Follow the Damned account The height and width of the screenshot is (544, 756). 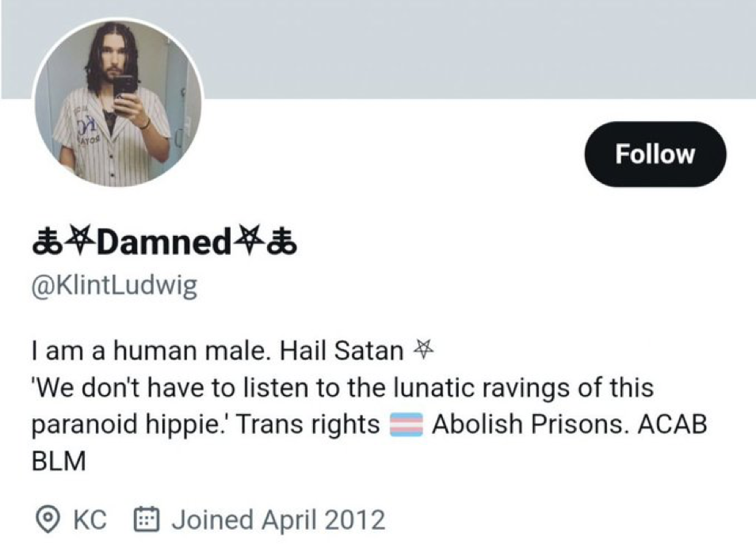pos(655,154)
